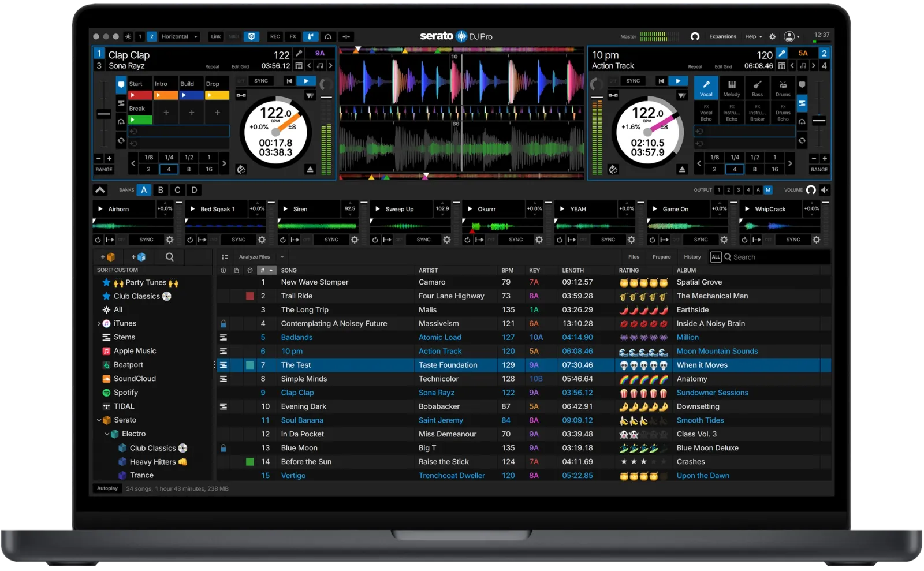Viewport: 924px width, 571px height.
Task: Toggle the REC panel button
Action: pyautogui.click(x=275, y=36)
